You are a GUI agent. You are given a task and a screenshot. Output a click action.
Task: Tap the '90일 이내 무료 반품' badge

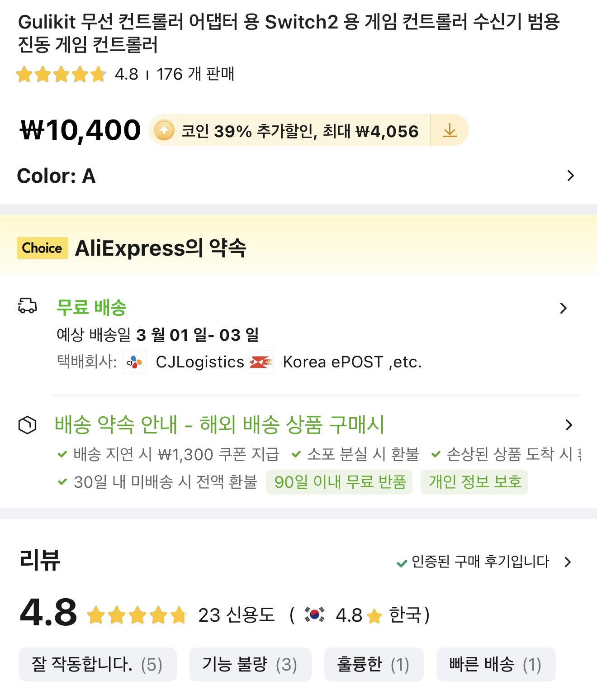click(339, 482)
